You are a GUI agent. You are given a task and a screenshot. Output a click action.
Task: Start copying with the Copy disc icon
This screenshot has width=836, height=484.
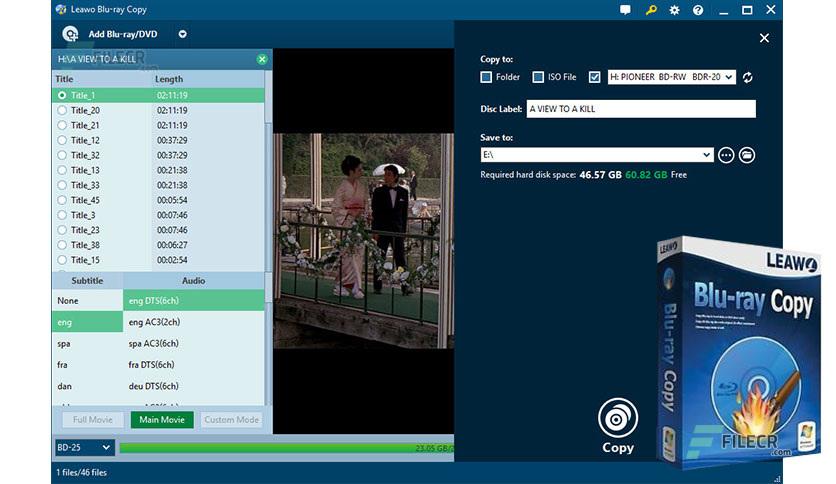(617, 418)
